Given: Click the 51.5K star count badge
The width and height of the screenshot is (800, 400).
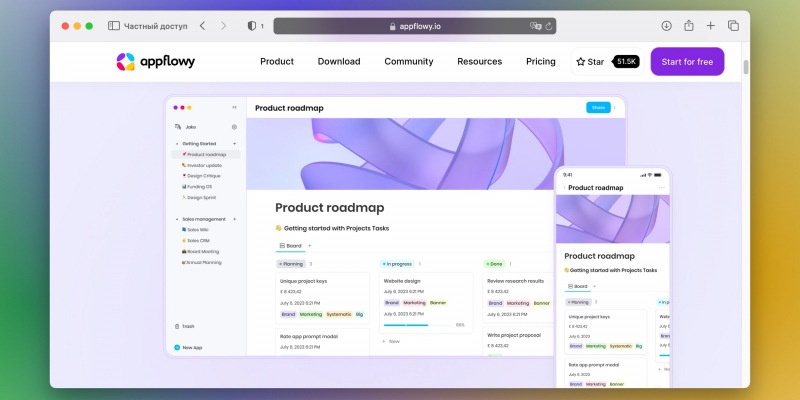Looking at the screenshot, I should point(626,62).
